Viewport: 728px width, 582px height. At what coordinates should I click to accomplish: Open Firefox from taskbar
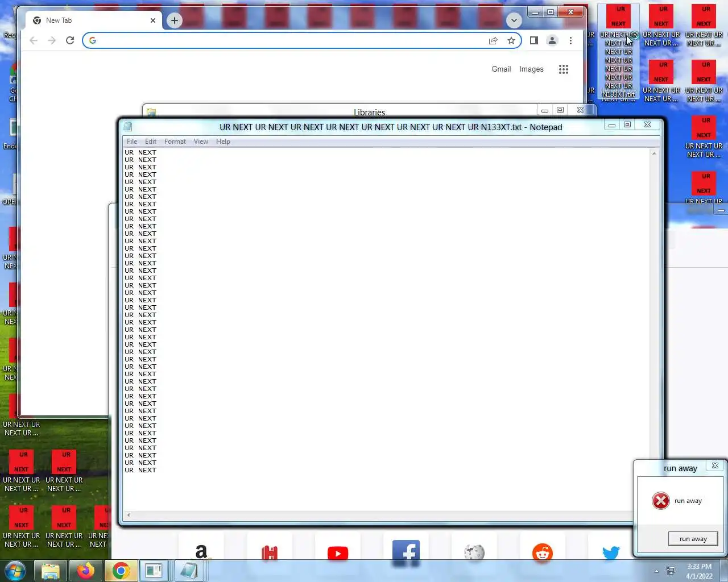click(86, 571)
